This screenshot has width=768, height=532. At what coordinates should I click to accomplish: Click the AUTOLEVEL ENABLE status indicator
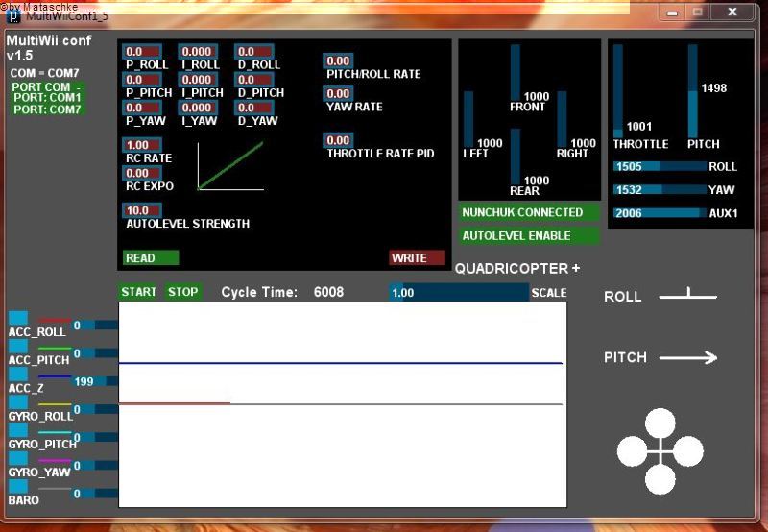pos(530,235)
